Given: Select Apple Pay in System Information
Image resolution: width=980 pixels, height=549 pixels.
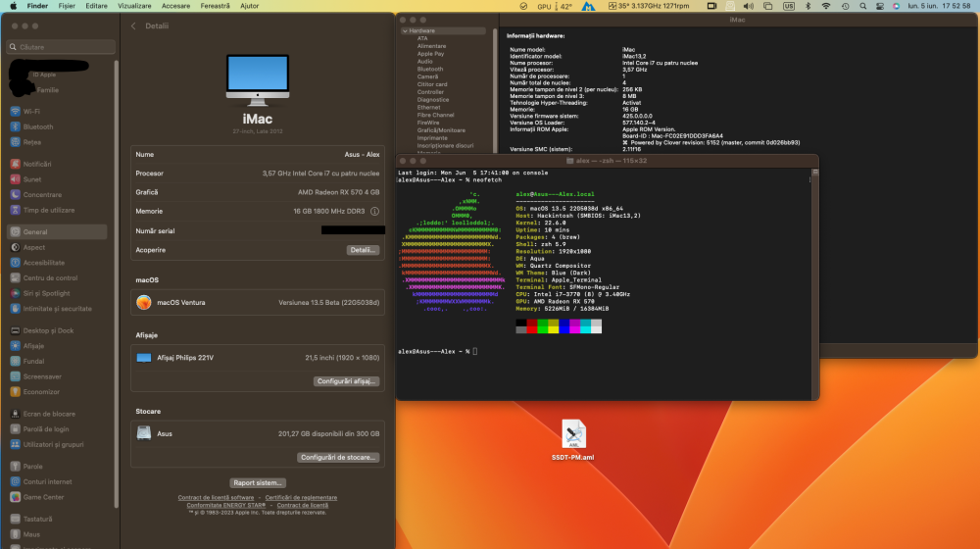Looking at the screenshot, I should (430, 54).
